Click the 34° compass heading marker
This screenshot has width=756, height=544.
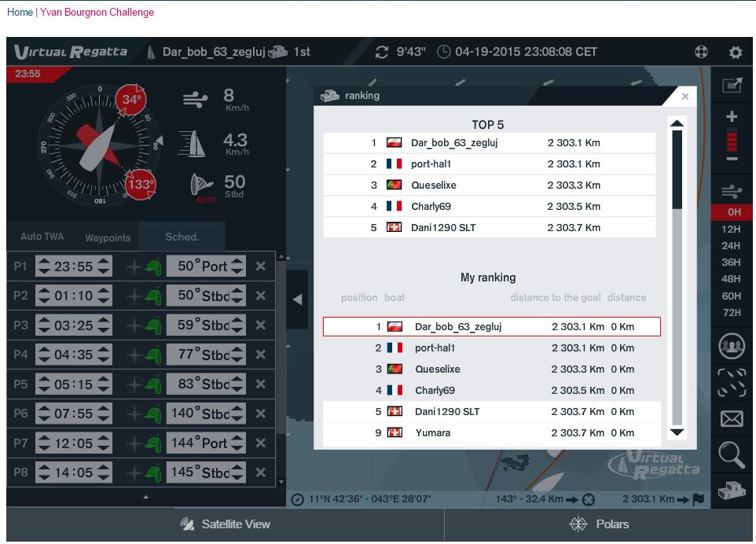coord(131,100)
